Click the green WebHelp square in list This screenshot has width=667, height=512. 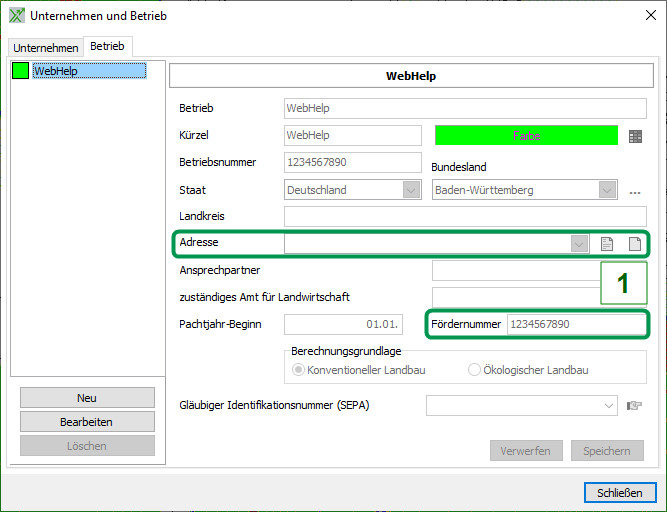coord(20,71)
